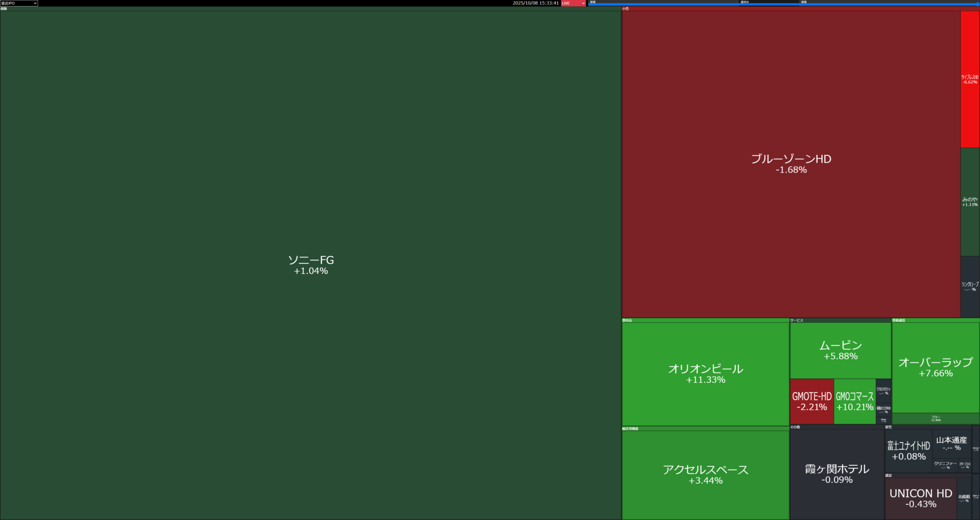Select the GMOコマース +10.21% tile
Image resolution: width=980 pixels, height=520 pixels.
click(854, 401)
